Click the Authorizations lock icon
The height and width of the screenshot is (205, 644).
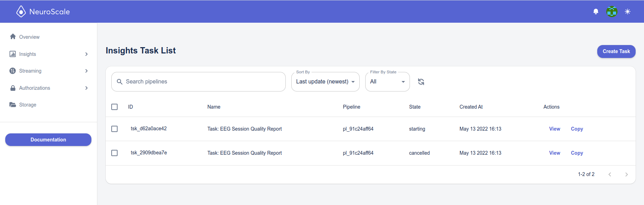click(x=13, y=88)
